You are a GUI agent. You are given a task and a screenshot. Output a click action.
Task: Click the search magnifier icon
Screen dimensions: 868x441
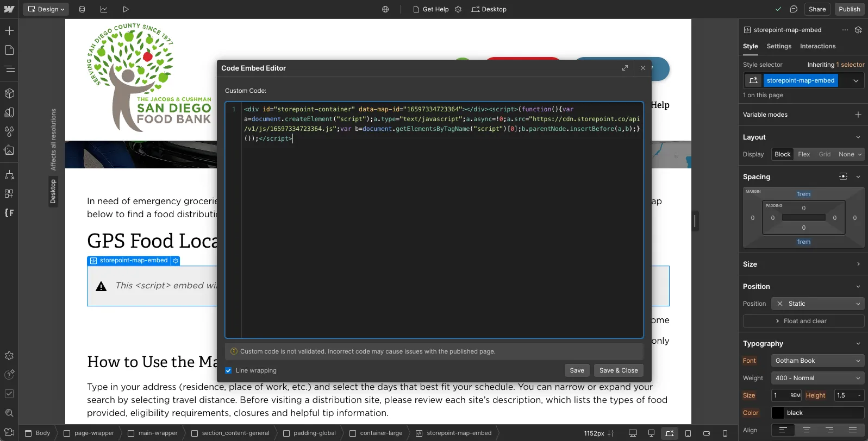(x=9, y=413)
